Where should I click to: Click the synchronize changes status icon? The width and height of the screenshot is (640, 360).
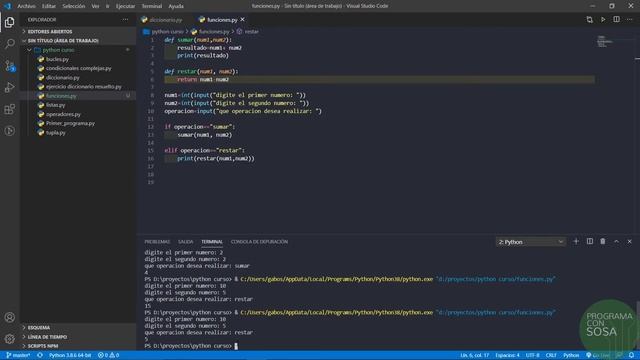click(40, 356)
